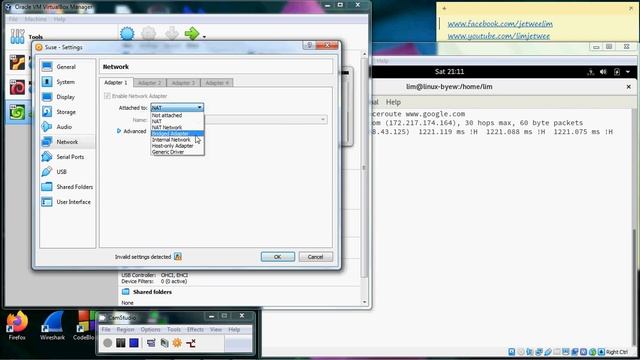Select the Suse VM in the VM list
Viewport: 640px width, 360px height.
point(18,112)
